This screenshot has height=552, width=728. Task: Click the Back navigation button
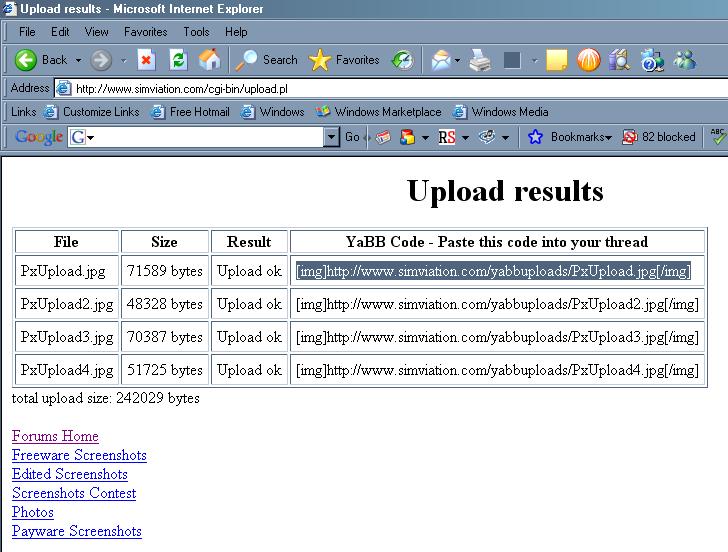[x=42, y=60]
